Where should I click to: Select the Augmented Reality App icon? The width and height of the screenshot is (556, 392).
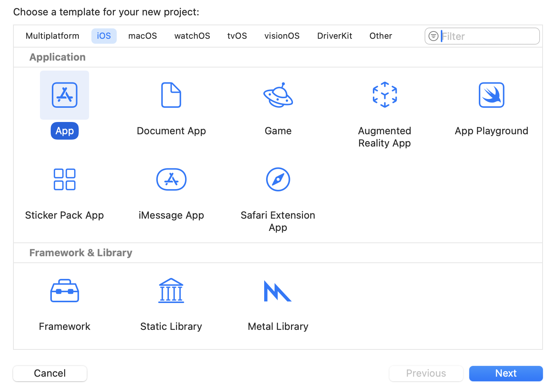385,95
